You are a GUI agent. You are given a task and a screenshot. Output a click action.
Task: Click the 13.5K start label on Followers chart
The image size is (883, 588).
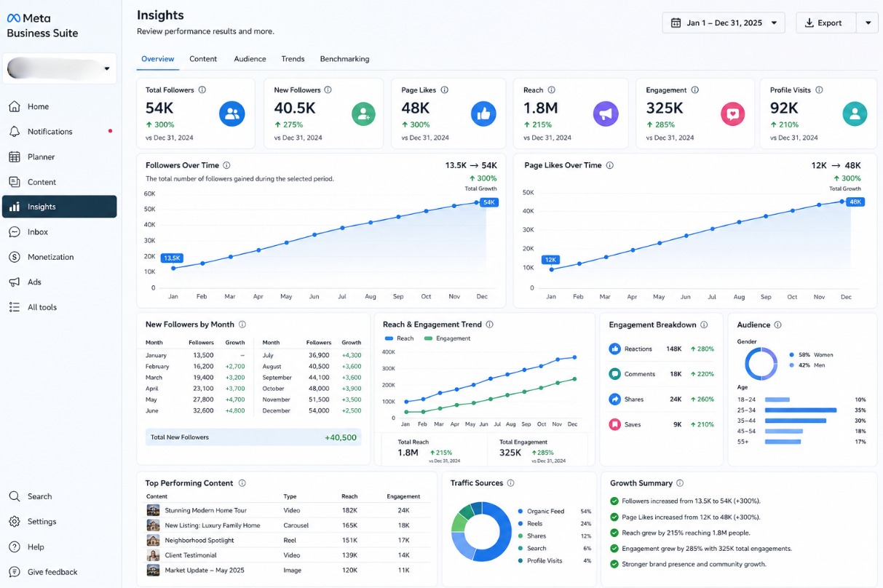(x=172, y=258)
